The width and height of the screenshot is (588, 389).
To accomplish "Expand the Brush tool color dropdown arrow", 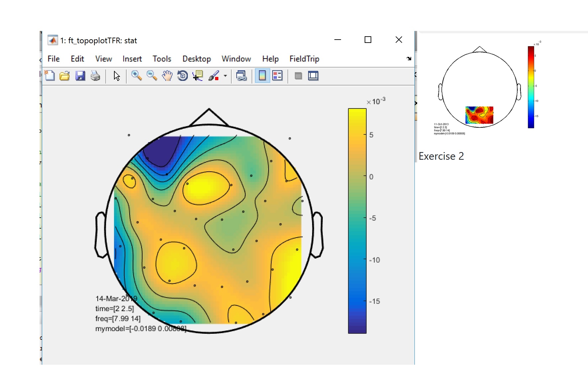I will pyautogui.click(x=225, y=76).
